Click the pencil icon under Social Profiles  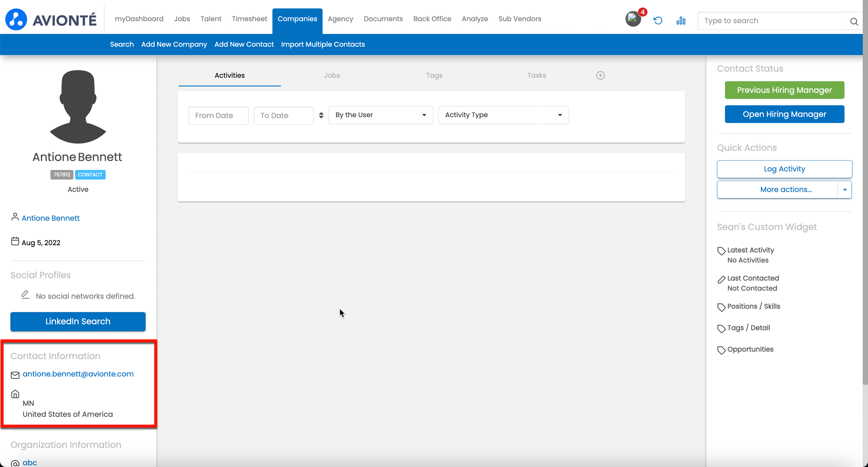25,295
